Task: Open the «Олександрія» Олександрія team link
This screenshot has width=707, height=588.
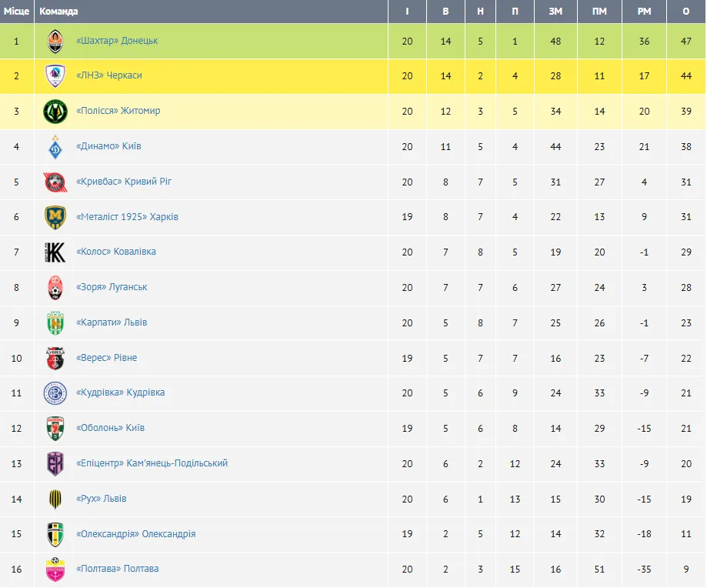Action: click(x=135, y=534)
